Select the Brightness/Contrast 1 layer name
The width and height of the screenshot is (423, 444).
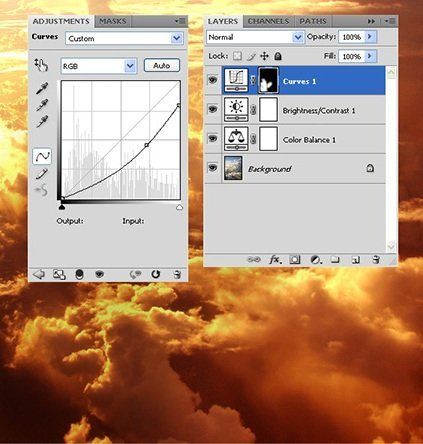point(319,110)
